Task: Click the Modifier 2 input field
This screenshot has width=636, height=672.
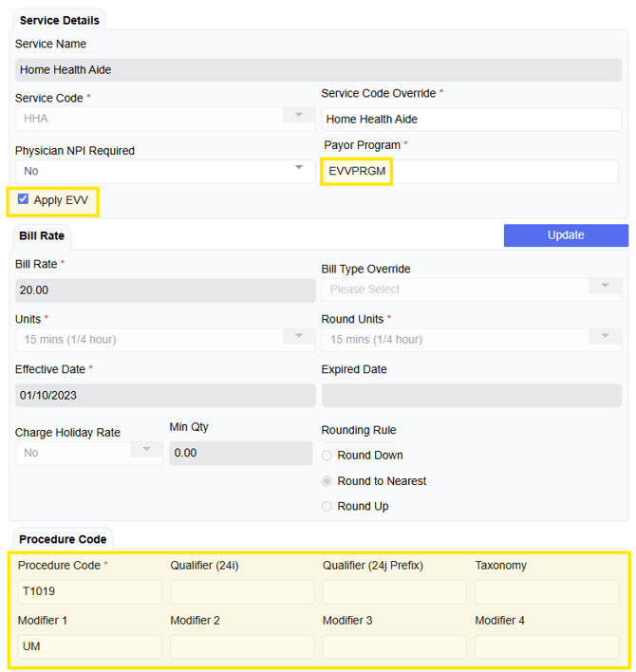Action: tap(242, 646)
